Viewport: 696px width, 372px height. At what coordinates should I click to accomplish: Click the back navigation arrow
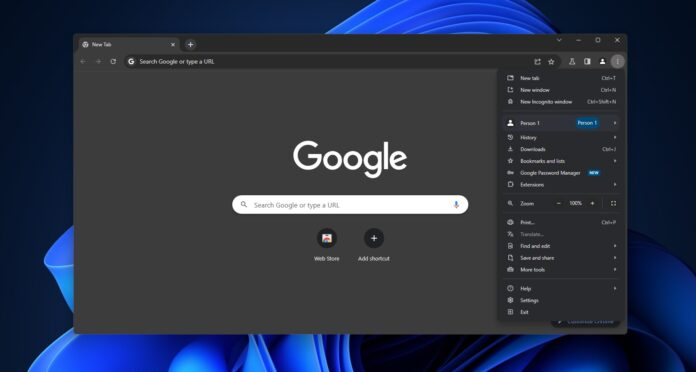[83, 62]
